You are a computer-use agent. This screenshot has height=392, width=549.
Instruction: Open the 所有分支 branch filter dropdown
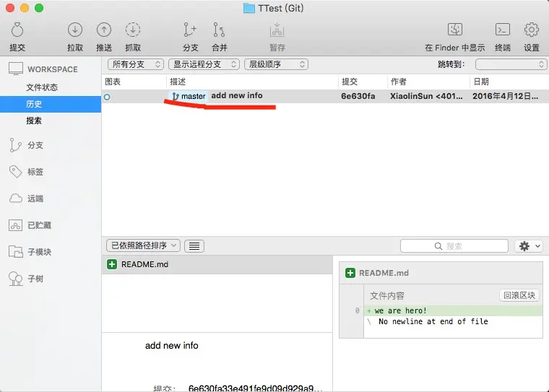[136, 64]
